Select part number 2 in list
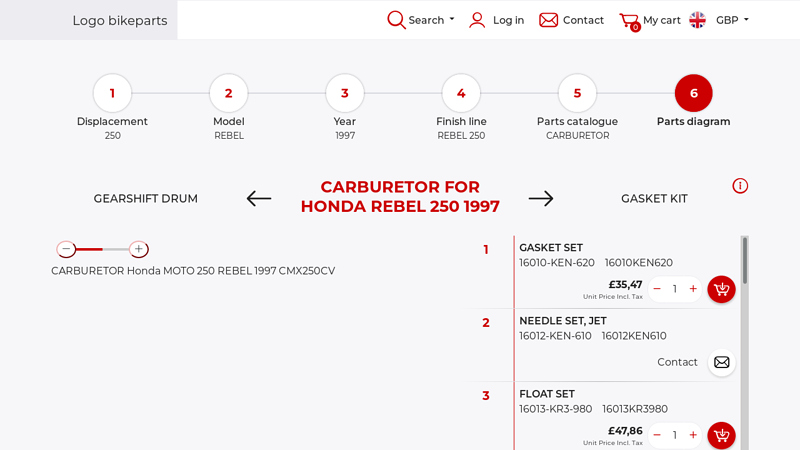Viewport: 800px width, 450px height. tap(486, 322)
